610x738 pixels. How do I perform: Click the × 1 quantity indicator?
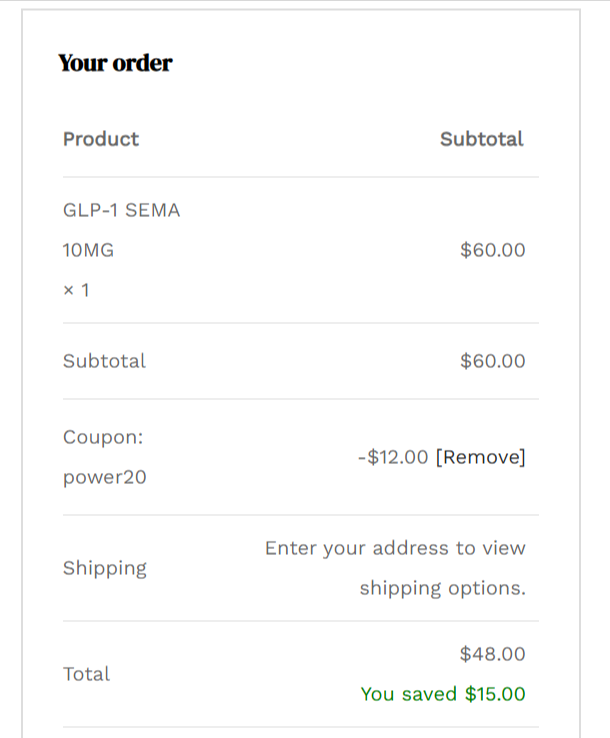click(x=76, y=290)
